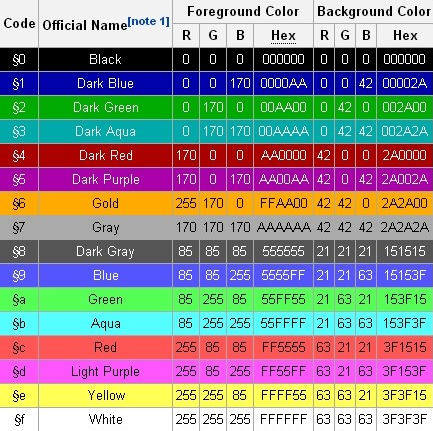Click the Gold name cell

coord(105,203)
